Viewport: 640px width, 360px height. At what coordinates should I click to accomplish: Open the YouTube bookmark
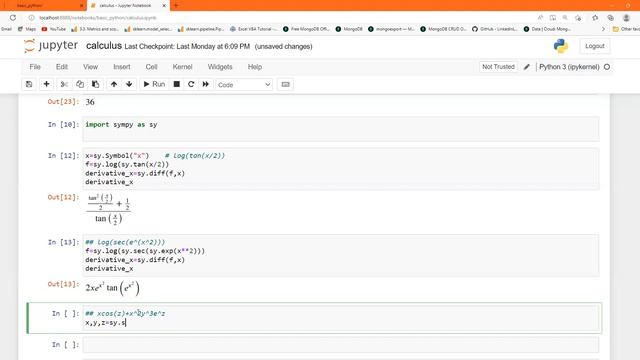53,29
